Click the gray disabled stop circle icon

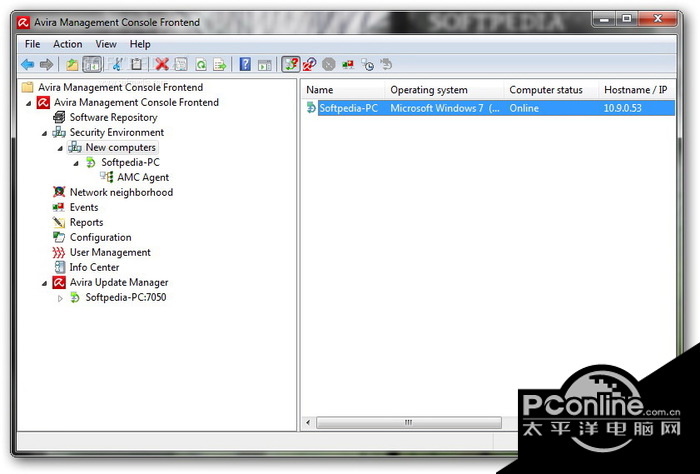pos(329,65)
